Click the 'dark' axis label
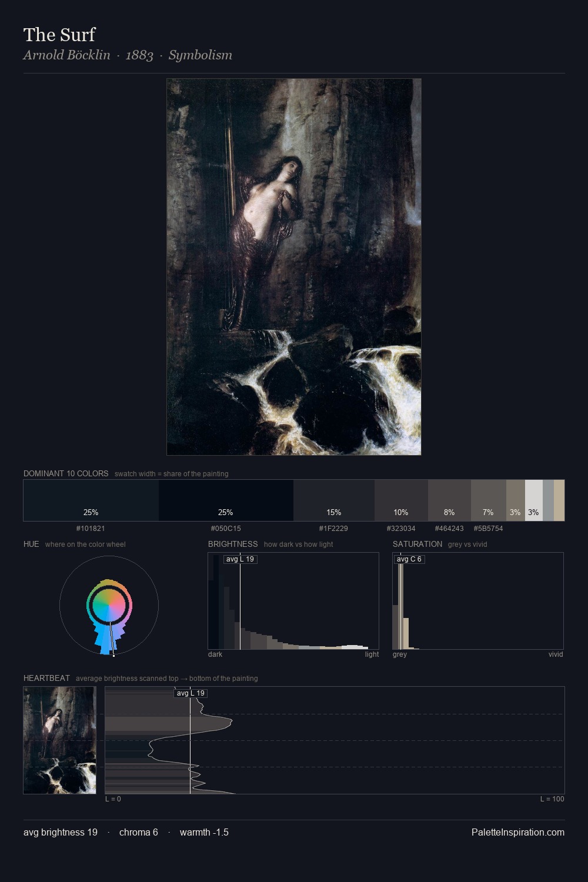The height and width of the screenshot is (882, 588). pos(215,654)
